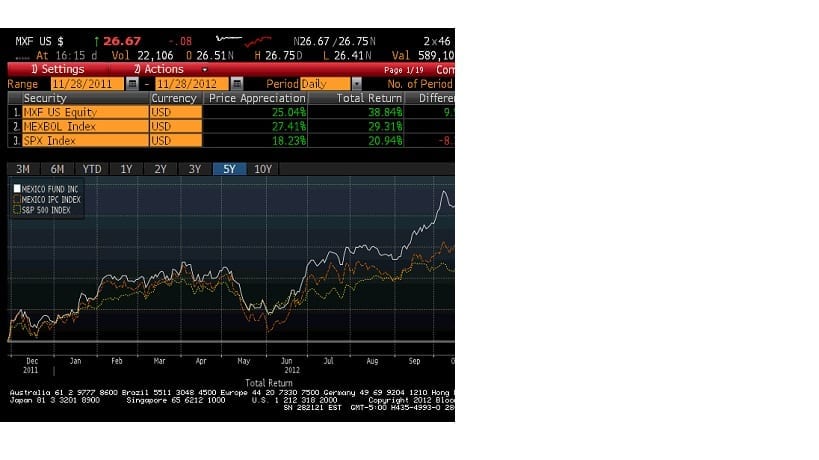Open calendar picker for start date
The height and width of the screenshot is (460, 819).
pyautogui.click(x=132, y=84)
